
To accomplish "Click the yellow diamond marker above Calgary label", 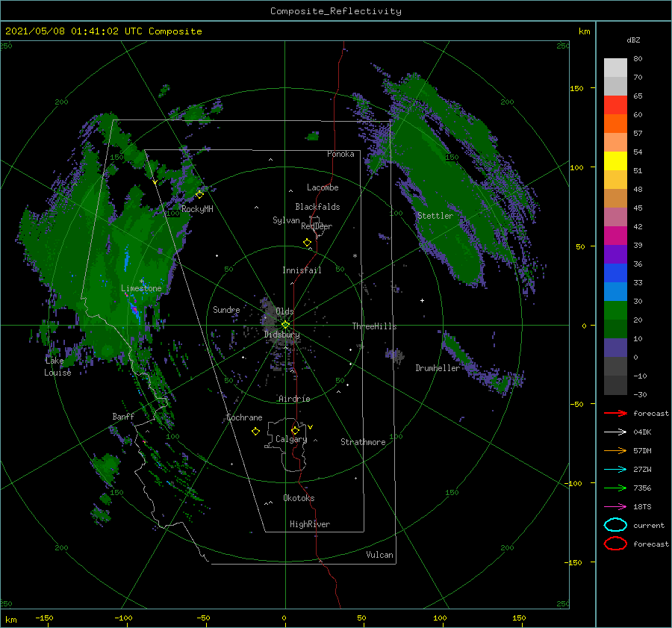I will [x=295, y=430].
